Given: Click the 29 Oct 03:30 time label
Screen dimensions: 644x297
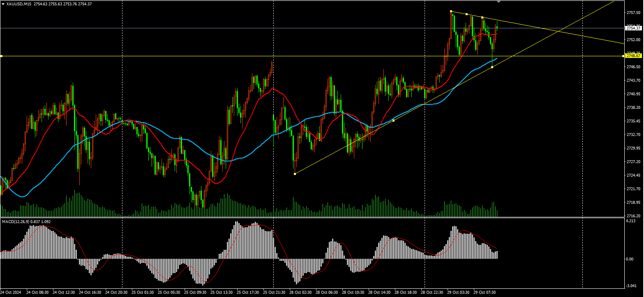Looking at the screenshot, I should tap(458, 292).
